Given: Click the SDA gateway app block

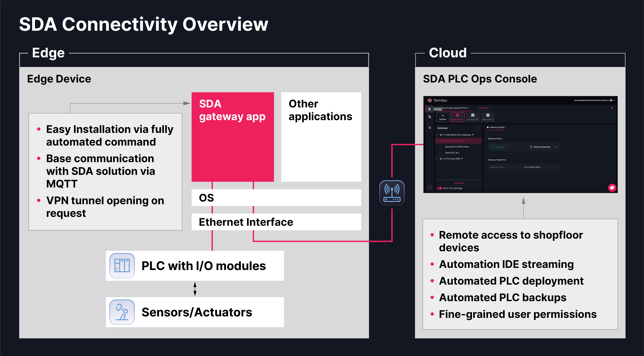Looking at the screenshot, I should pos(233,137).
